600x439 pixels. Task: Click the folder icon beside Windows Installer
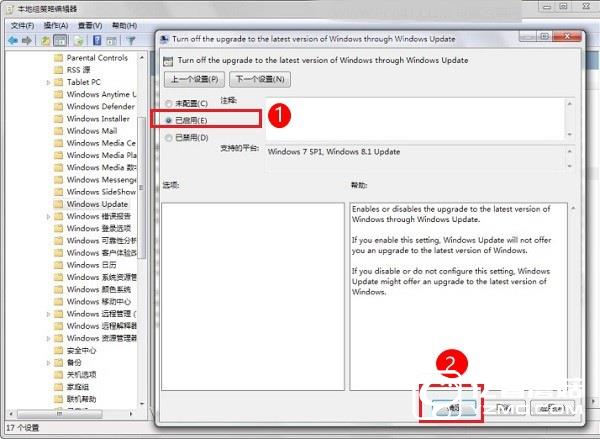[59, 119]
